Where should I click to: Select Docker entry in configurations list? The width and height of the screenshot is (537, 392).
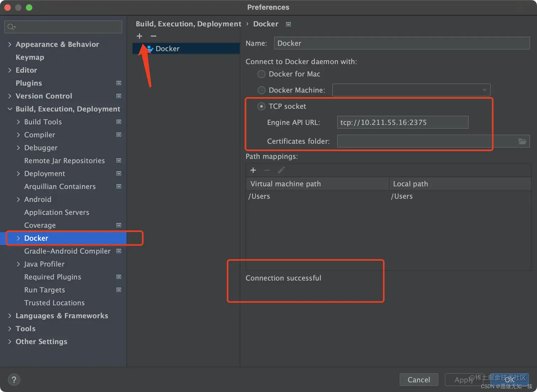pos(186,49)
